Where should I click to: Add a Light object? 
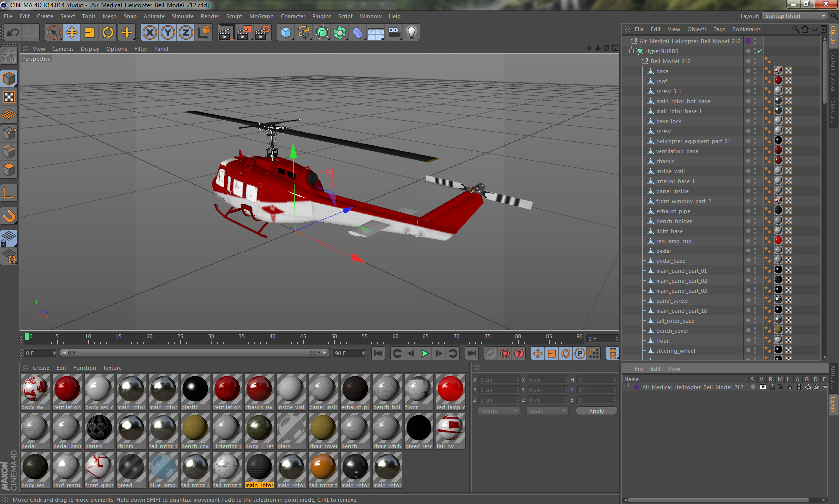(x=412, y=33)
